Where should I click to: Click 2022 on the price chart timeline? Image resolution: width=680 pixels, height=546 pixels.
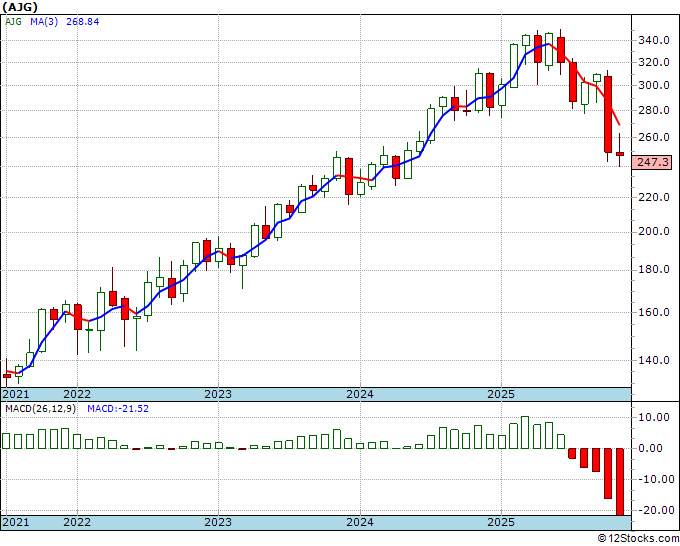point(77,394)
